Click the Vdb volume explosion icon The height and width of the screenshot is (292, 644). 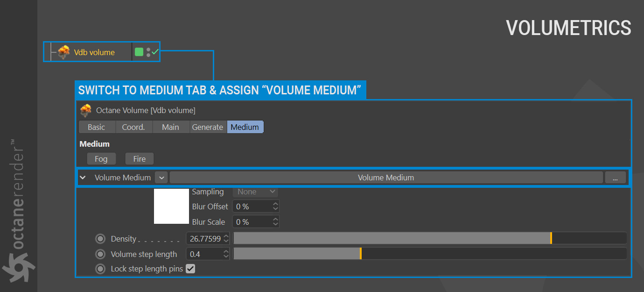(x=64, y=52)
